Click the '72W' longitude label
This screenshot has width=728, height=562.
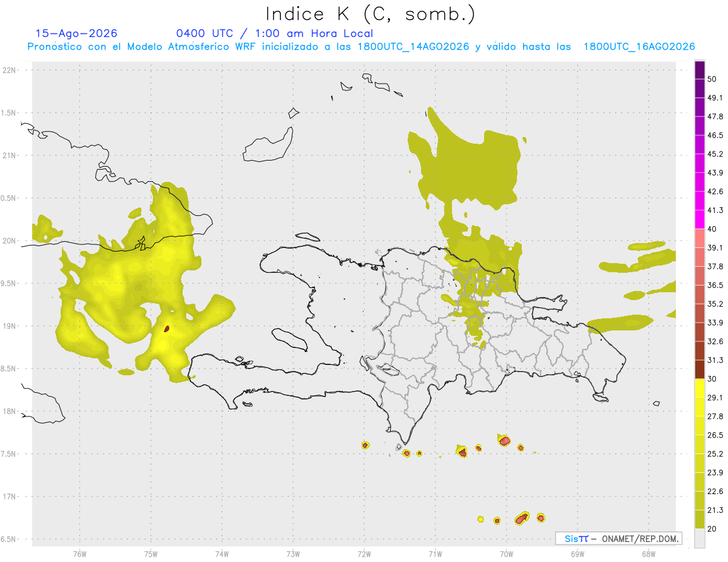pyautogui.click(x=364, y=554)
